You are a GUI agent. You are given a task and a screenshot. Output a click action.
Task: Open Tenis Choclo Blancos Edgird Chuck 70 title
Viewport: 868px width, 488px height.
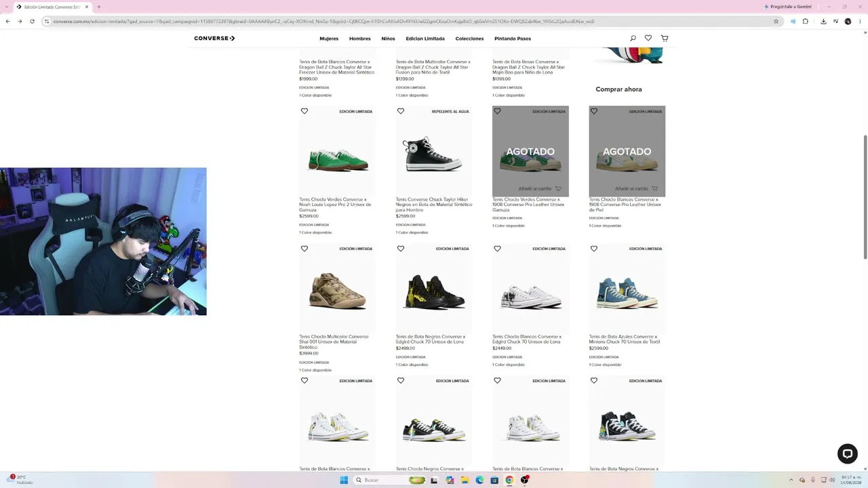[x=527, y=339]
